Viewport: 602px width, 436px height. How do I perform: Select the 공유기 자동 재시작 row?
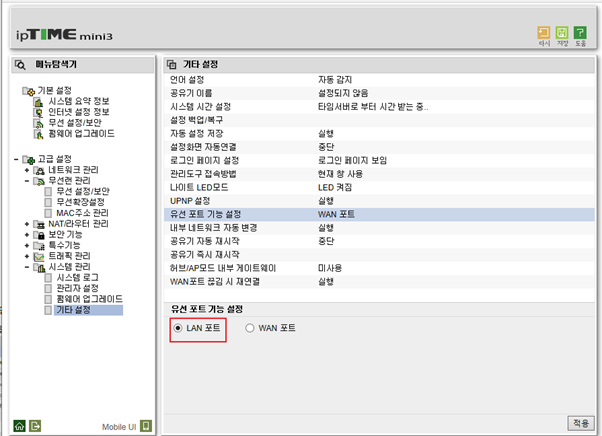pos(379,241)
